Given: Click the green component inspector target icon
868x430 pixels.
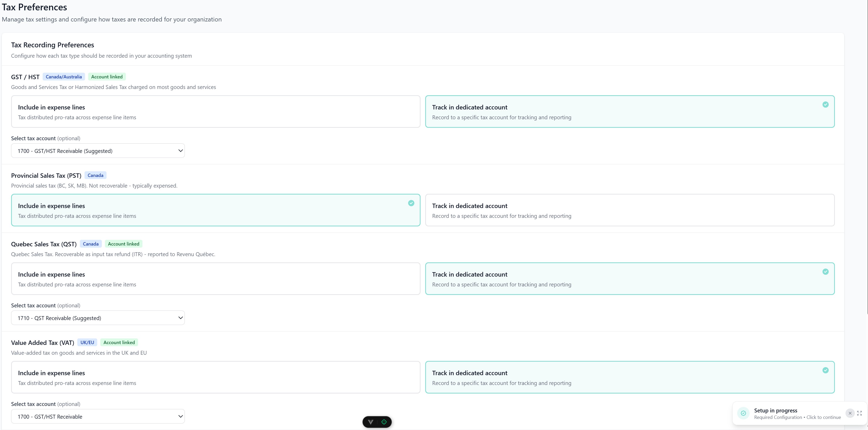Looking at the screenshot, I should [384, 422].
